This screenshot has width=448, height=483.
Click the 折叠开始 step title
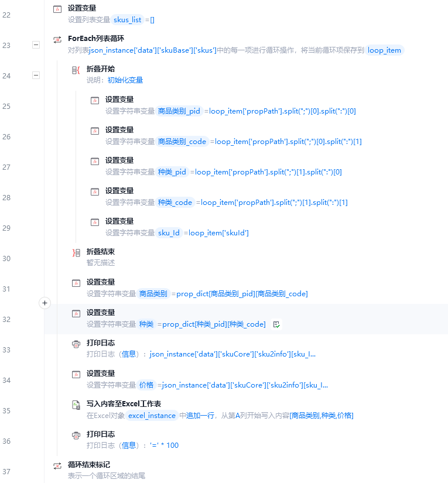[x=101, y=68]
